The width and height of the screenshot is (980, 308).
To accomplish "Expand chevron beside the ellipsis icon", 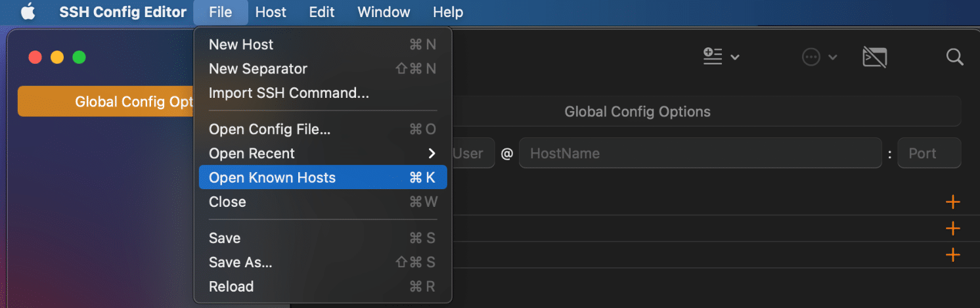I will (832, 58).
